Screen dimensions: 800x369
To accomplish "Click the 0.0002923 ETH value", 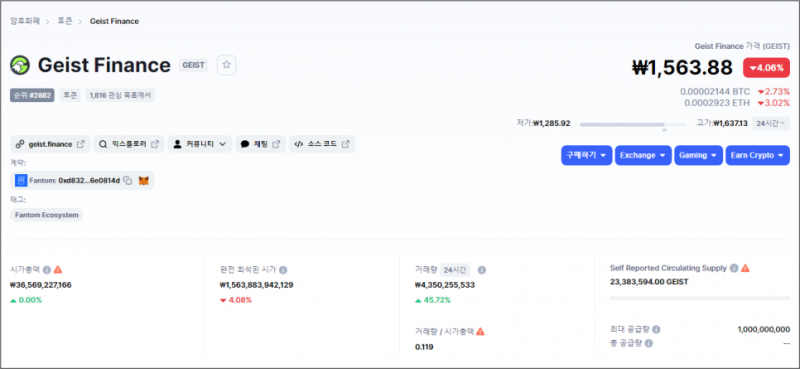I will 717,103.
